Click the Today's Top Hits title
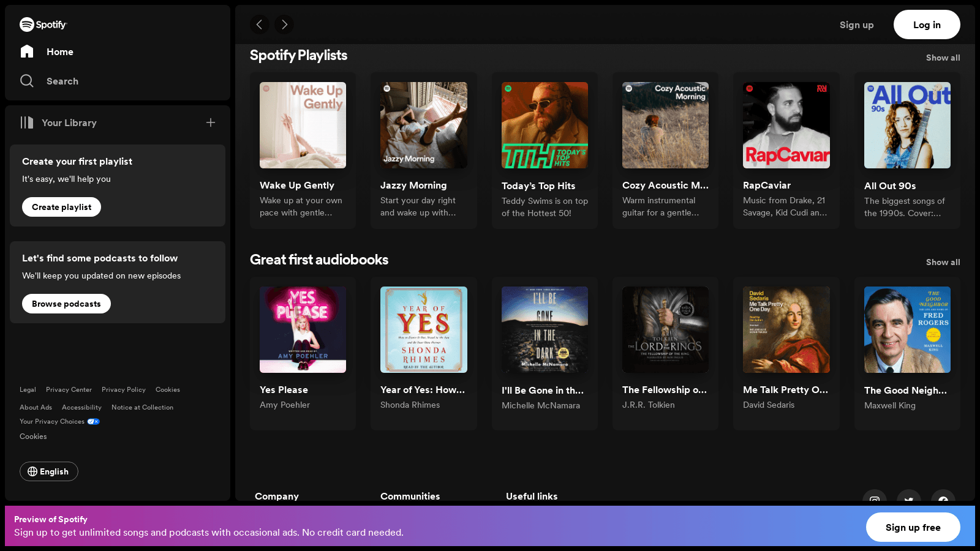This screenshot has height=551, width=980. (x=538, y=186)
